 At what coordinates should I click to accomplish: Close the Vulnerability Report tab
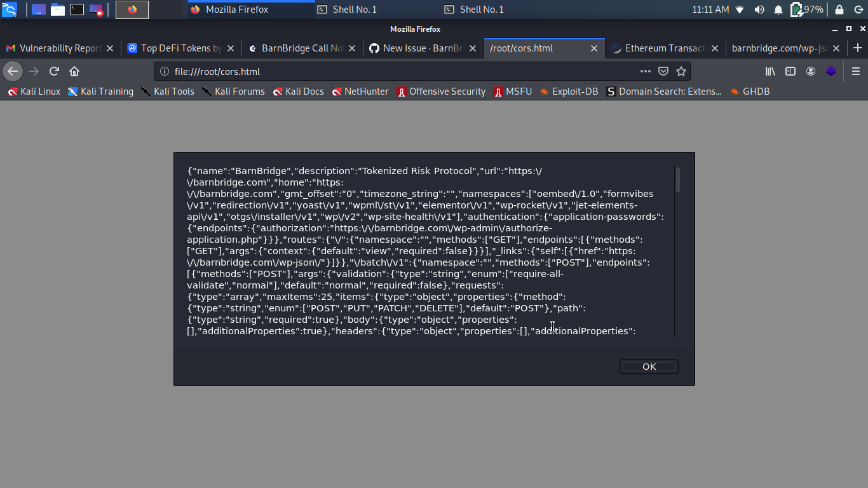110,48
